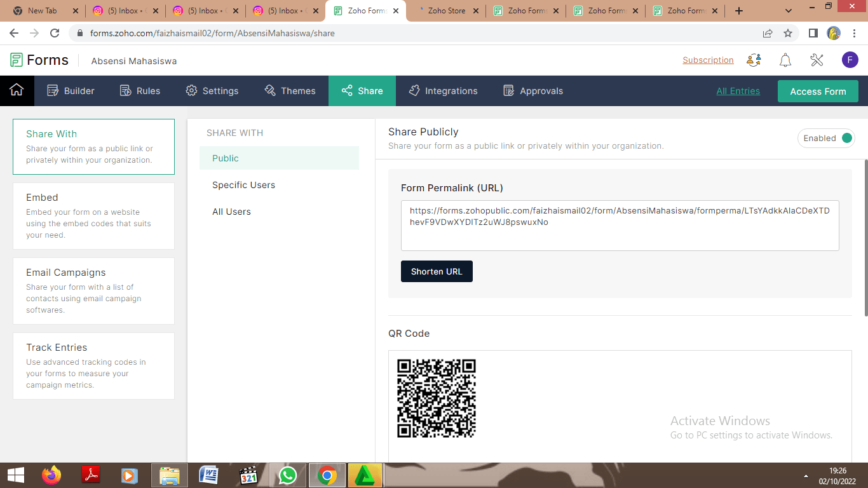This screenshot has width=868, height=488.
Task: Open Chrome menu three dots
Action: coord(855,33)
